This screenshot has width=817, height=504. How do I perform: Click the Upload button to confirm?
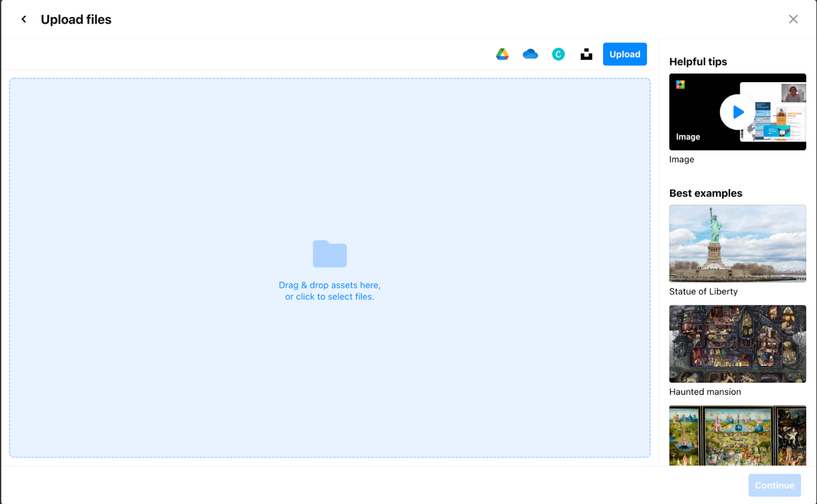coord(625,54)
